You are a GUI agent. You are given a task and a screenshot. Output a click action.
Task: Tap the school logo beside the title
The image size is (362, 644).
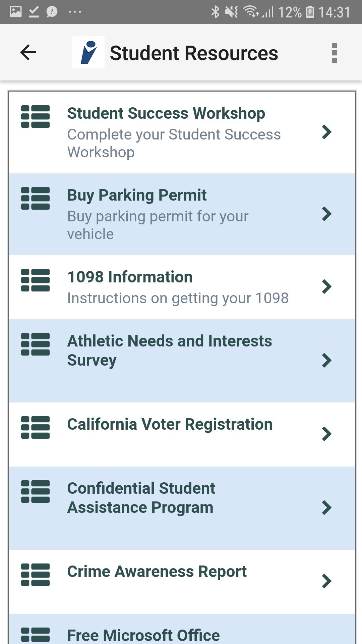click(88, 53)
